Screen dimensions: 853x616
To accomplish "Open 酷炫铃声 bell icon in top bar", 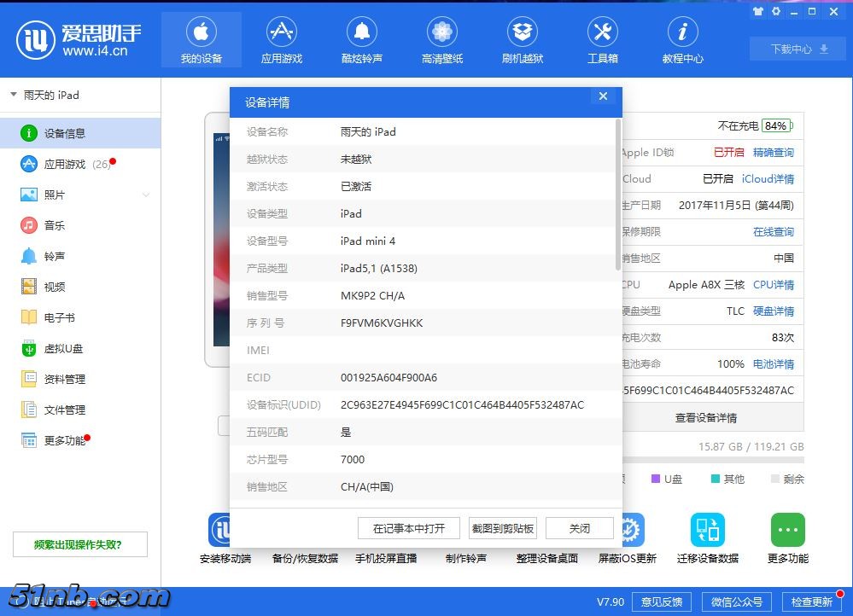I will [x=361, y=40].
